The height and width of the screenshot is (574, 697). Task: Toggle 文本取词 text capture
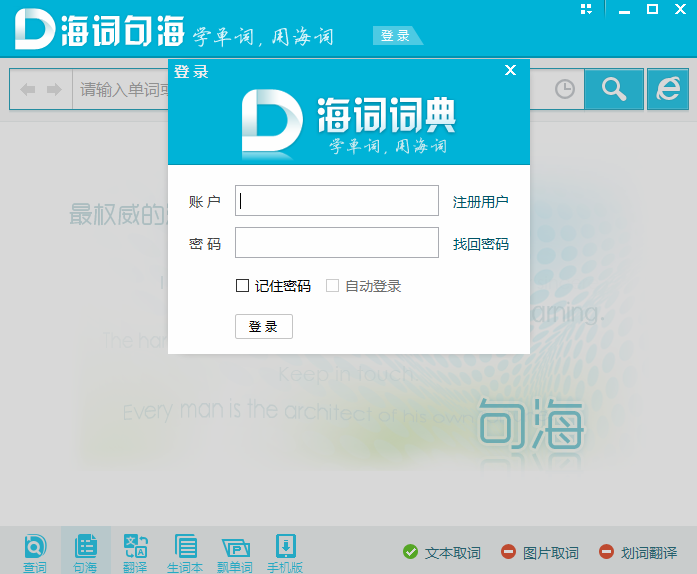(x=442, y=553)
